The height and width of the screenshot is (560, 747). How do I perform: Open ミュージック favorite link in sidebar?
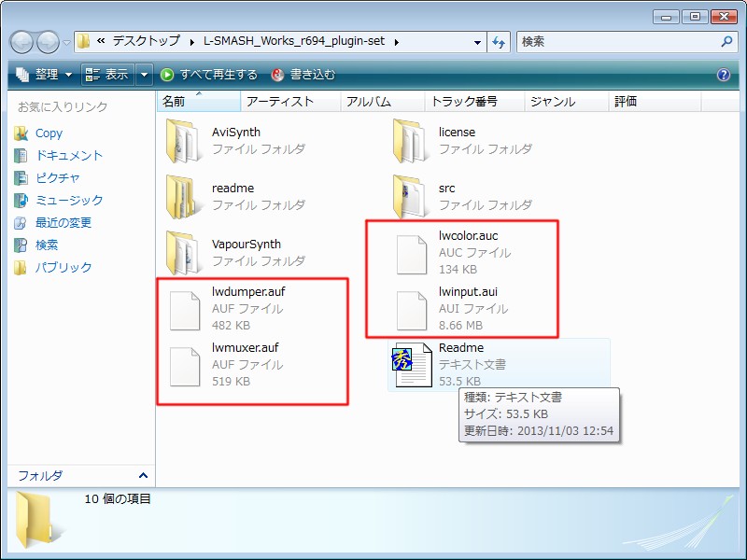click(68, 200)
